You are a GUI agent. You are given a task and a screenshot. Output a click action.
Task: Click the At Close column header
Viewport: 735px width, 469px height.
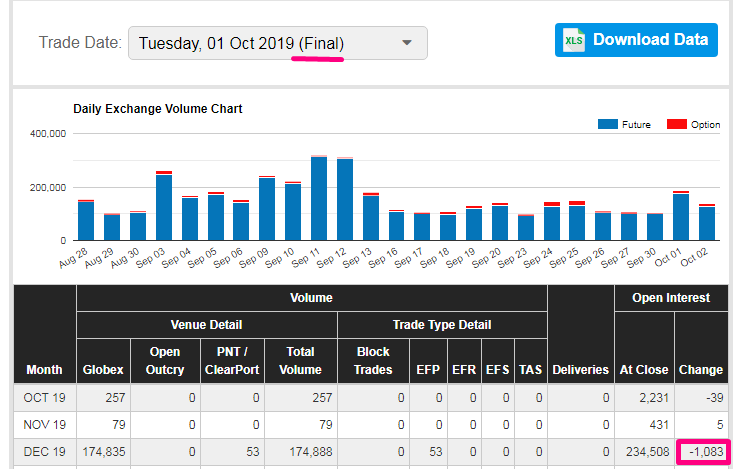coord(644,369)
